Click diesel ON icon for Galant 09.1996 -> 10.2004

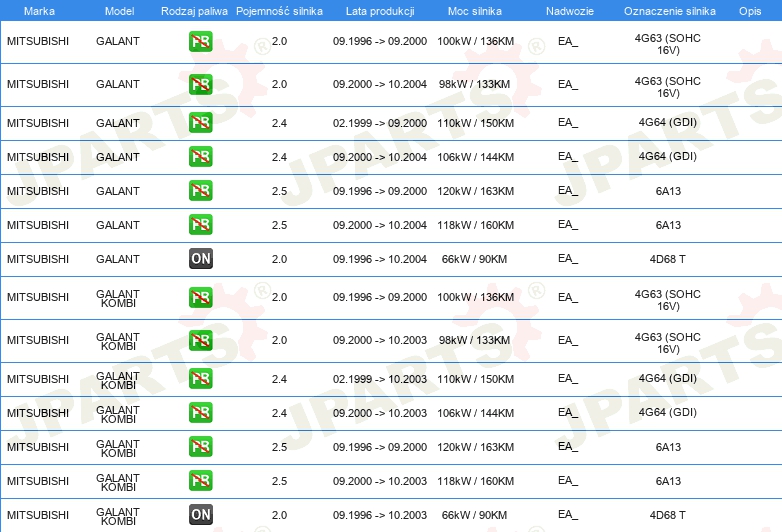200,259
